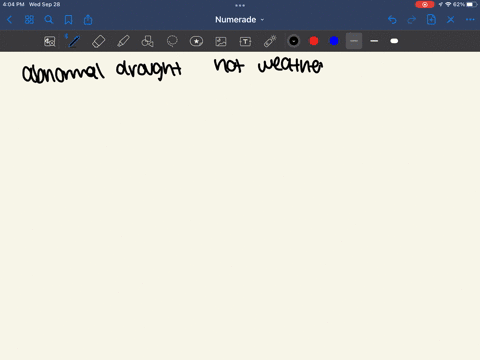Image resolution: width=480 pixels, height=360 pixels.
Task: Tap the multitasking three-dot handle
Action: click(240, 5)
